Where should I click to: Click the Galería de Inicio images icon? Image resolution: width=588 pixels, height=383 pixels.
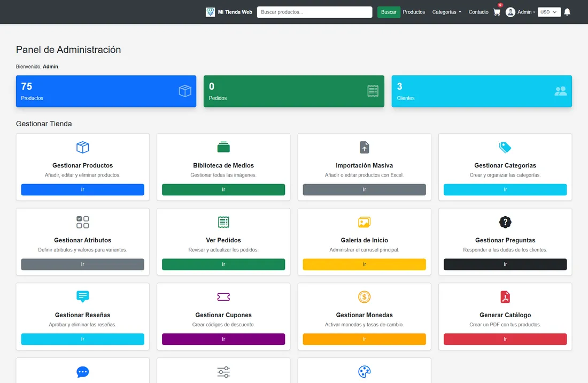point(364,222)
